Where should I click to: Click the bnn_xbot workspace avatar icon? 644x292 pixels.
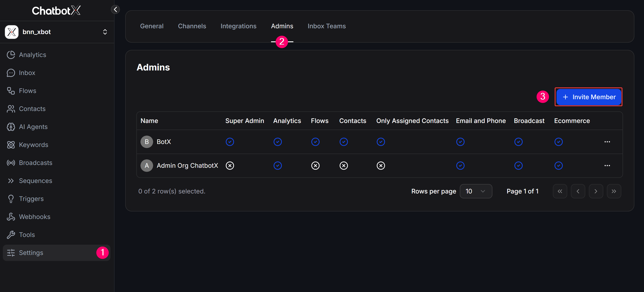click(12, 32)
